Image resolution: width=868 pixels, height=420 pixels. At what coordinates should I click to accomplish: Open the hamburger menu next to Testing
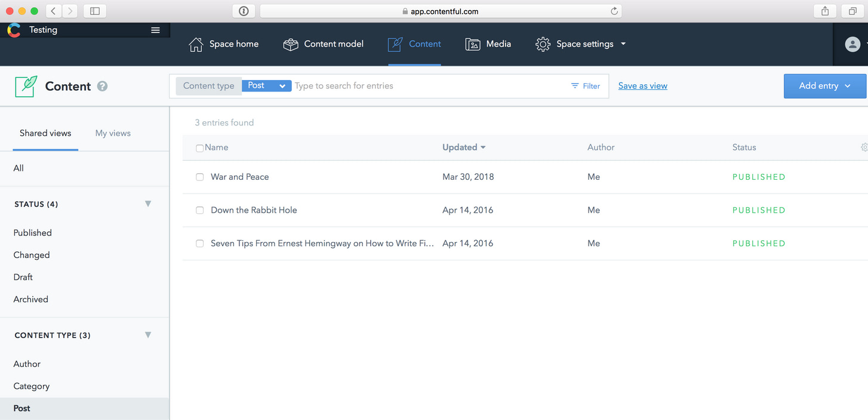pos(155,29)
